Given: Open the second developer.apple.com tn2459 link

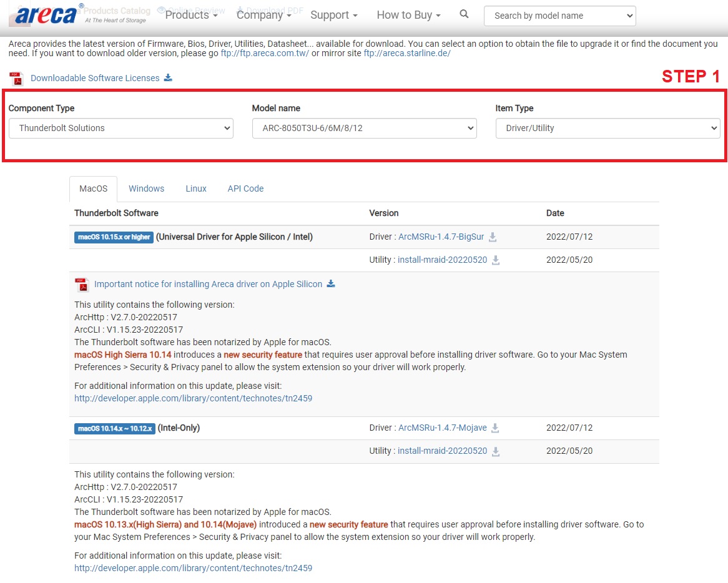Looking at the screenshot, I should click(x=193, y=568).
